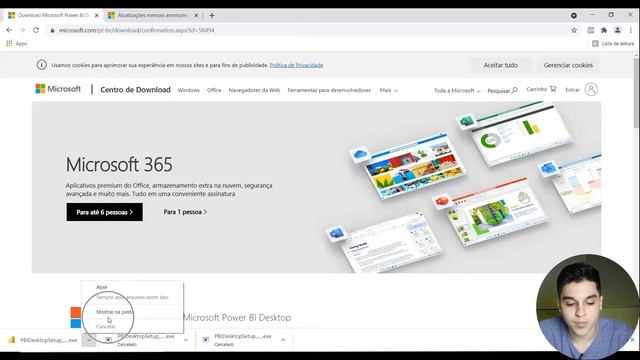Open the Chrome profile avatar icon

618,30
